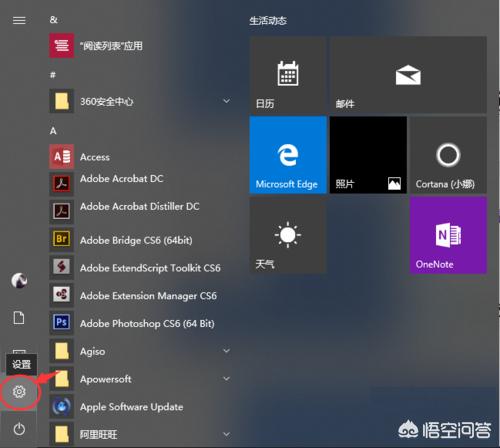Open the Documents icon in sidebar
The width and height of the screenshot is (500, 448).
click(x=19, y=318)
